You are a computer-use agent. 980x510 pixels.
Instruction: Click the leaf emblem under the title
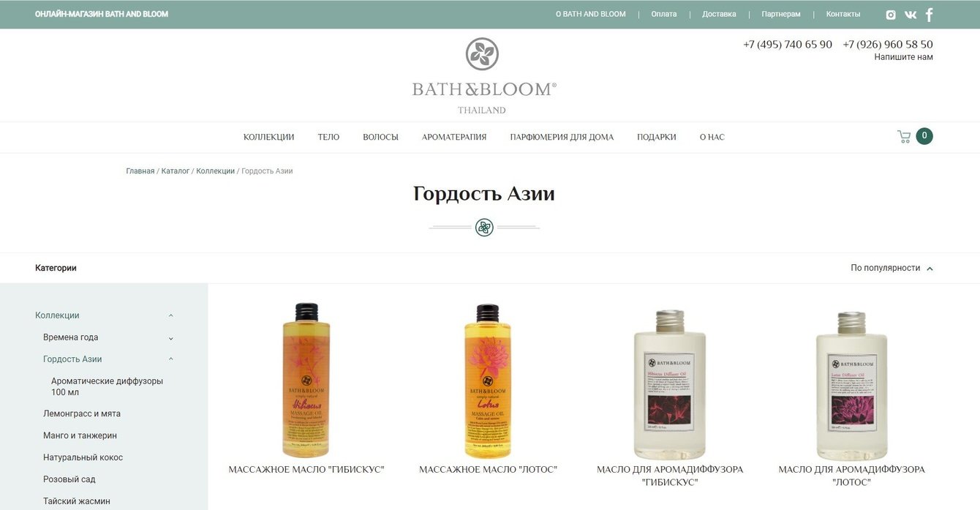click(484, 228)
